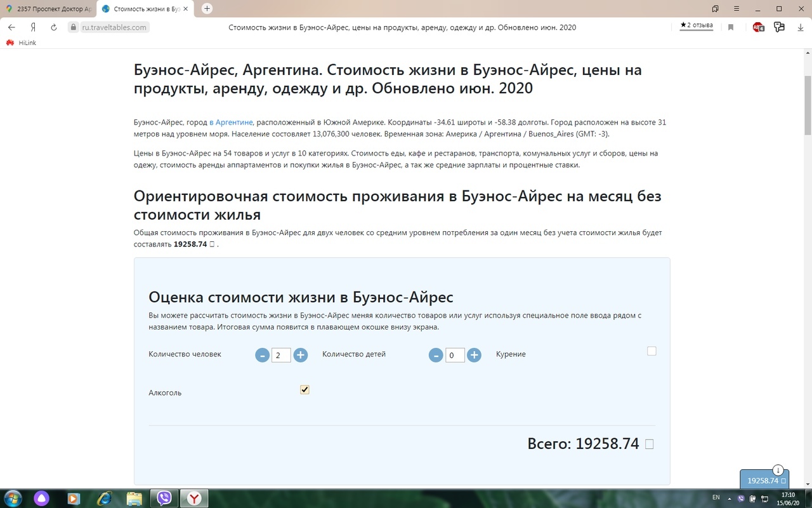The width and height of the screenshot is (812, 508).
Task: Click the power or battery tray icon
Action: [752, 499]
